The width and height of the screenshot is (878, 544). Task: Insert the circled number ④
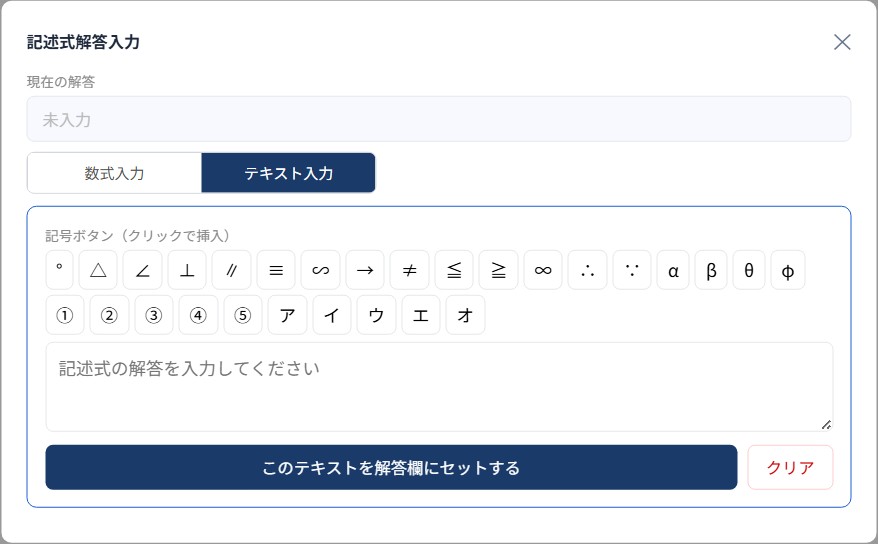tap(198, 315)
